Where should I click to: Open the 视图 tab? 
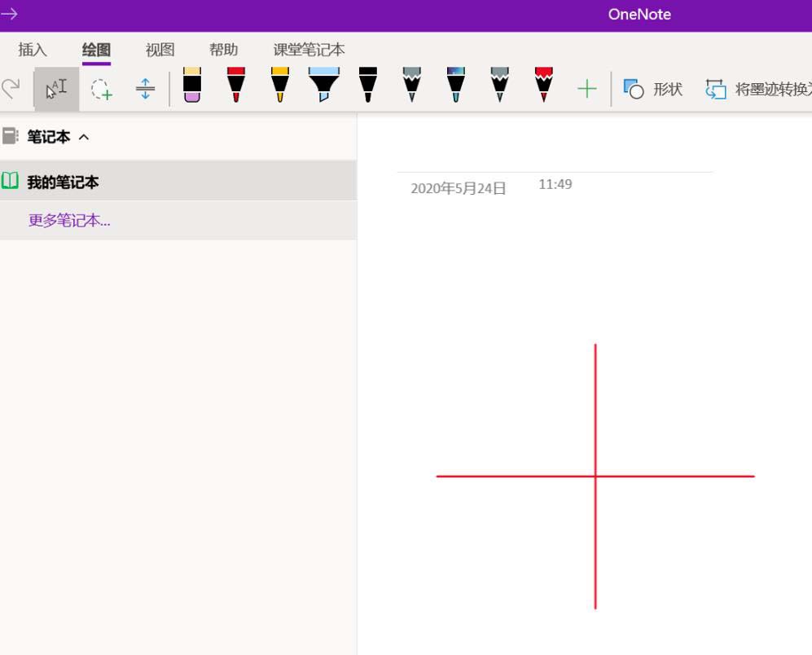(x=160, y=50)
